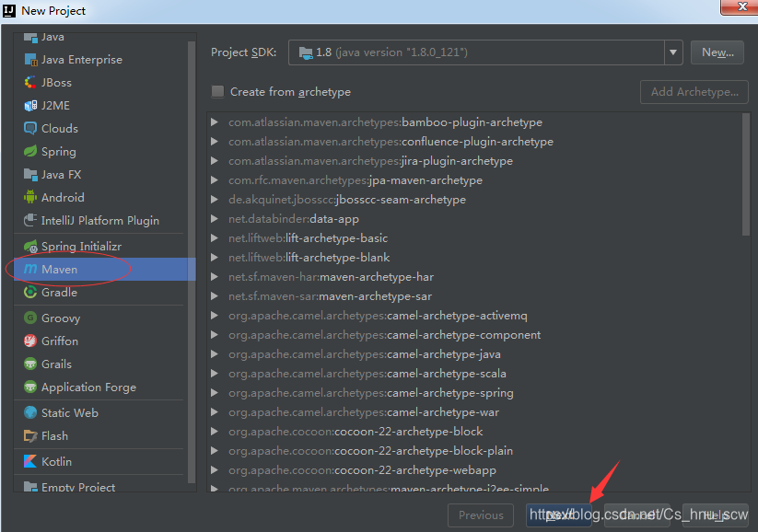
Task: Click the Next button
Action: [559, 515]
